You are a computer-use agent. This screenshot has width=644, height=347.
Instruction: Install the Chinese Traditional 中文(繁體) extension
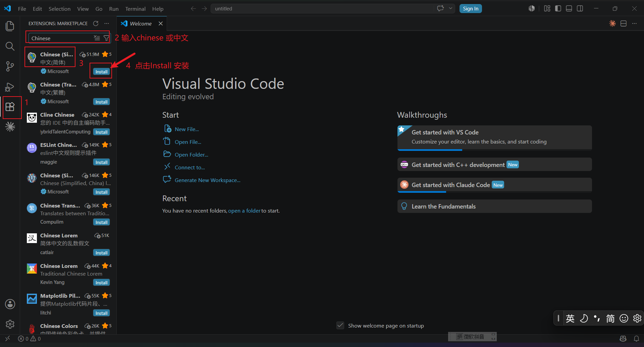(x=101, y=102)
